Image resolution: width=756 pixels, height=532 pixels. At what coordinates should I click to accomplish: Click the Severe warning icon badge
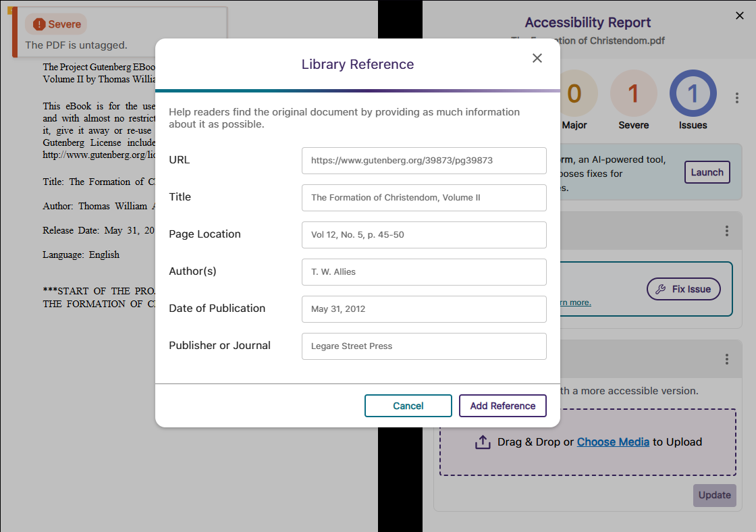[39, 24]
